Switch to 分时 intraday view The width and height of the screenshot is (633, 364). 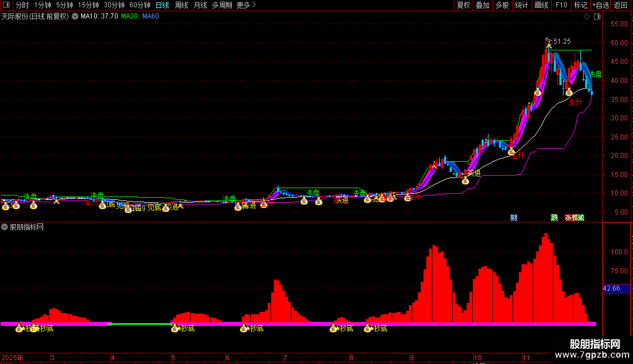[x=22, y=5]
